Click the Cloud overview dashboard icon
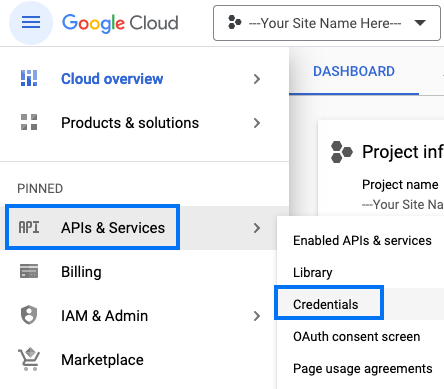 pyautogui.click(x=29, y=78)
